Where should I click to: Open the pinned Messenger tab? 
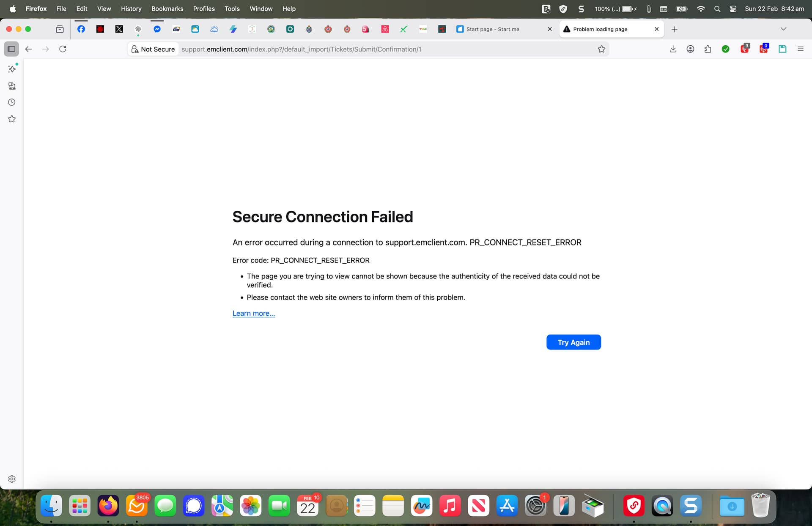tap(157, 29)
